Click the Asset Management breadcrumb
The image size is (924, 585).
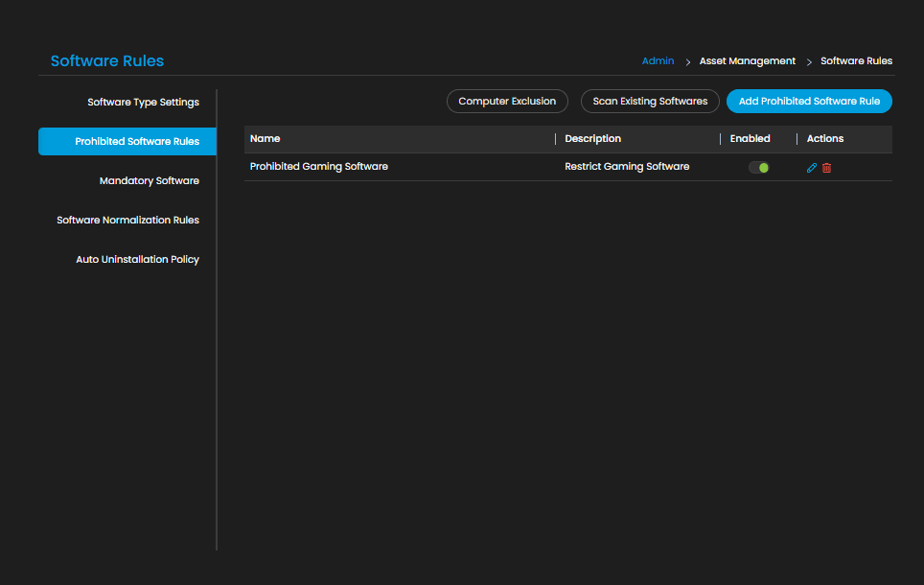click(x=748, y=60)
